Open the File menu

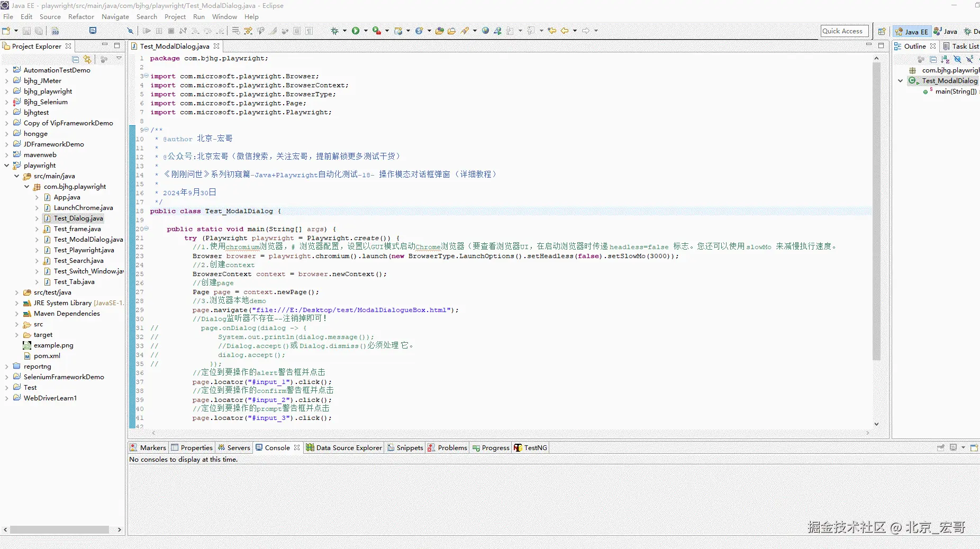(8, 16)
